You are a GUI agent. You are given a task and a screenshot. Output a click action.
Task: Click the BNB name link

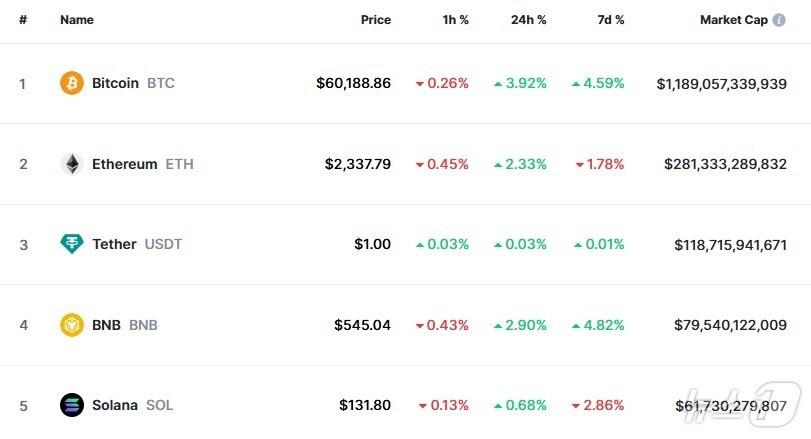[124, 325]
